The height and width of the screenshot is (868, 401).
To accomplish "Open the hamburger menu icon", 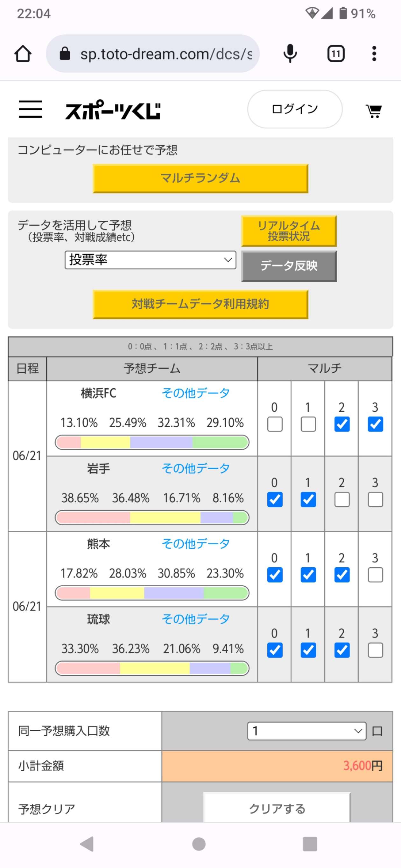I will pos(30,109).
